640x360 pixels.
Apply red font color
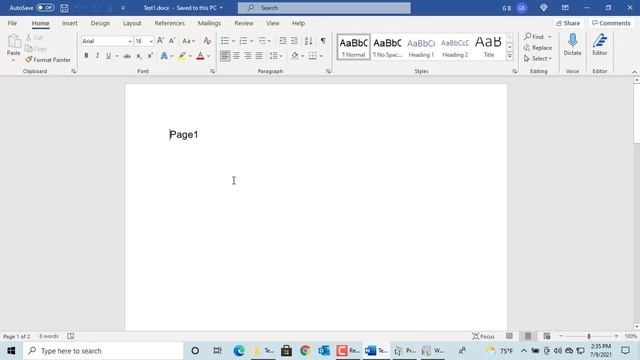click(200, 56)
